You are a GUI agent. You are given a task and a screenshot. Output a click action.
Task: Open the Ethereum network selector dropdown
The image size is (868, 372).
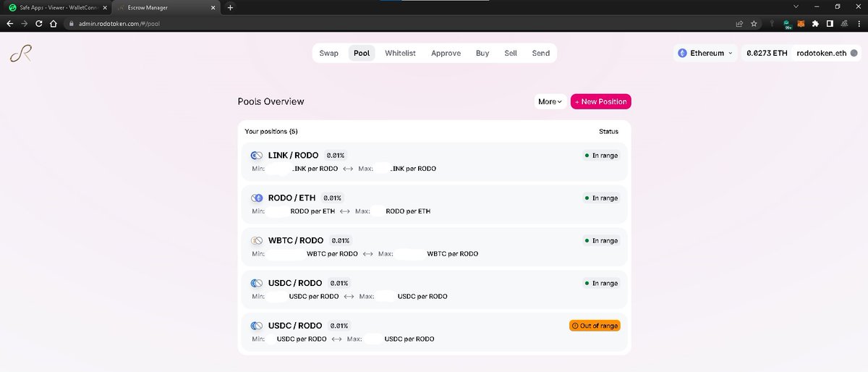705,53
